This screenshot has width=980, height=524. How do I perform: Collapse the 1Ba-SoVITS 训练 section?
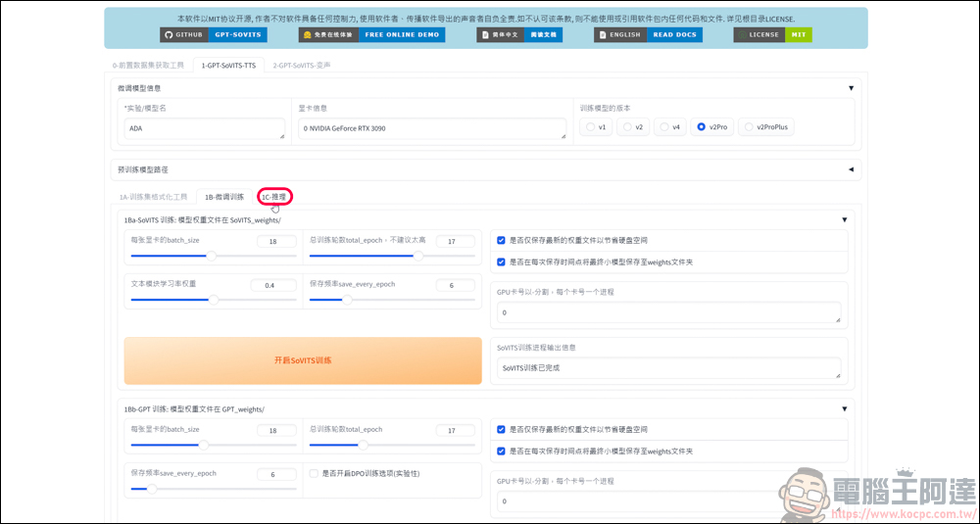click(x=845, y=219)
